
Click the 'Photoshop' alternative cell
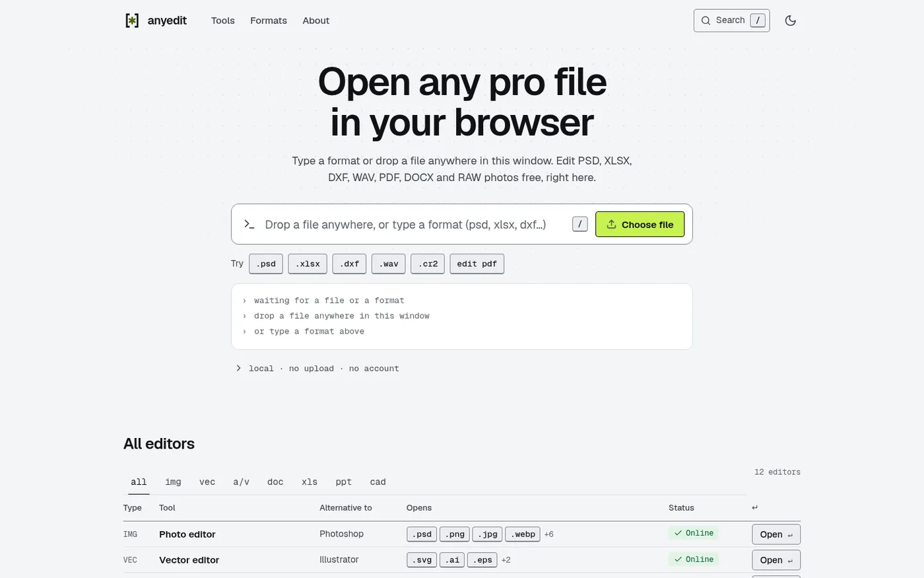click(341, 534)
